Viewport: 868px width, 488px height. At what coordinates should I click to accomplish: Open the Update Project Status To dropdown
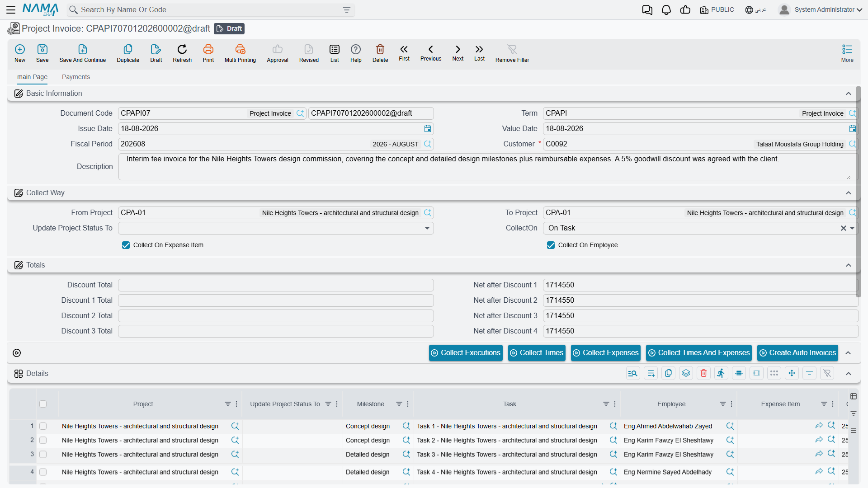[x=427, y=228]
